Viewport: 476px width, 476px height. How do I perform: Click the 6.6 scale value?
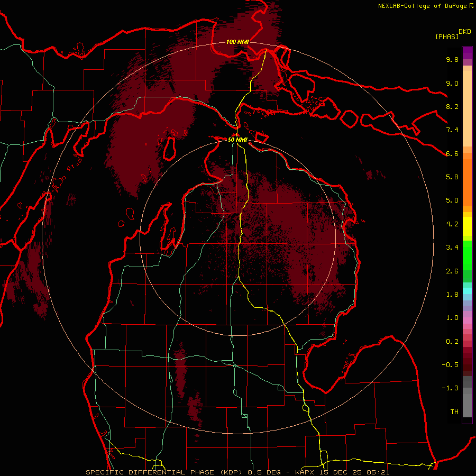click(452, 153)
